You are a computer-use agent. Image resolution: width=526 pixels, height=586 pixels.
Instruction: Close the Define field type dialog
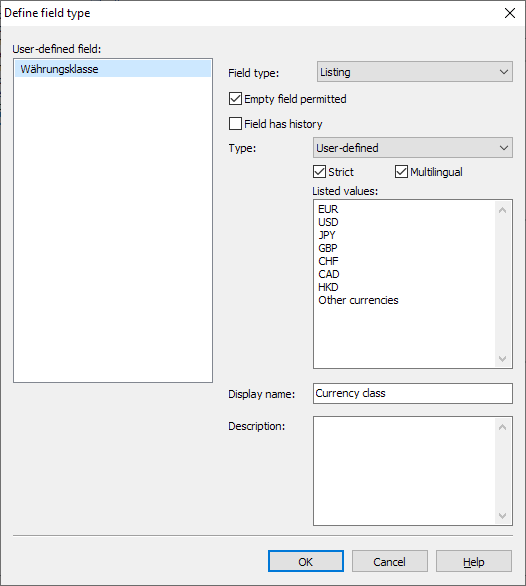510,13
